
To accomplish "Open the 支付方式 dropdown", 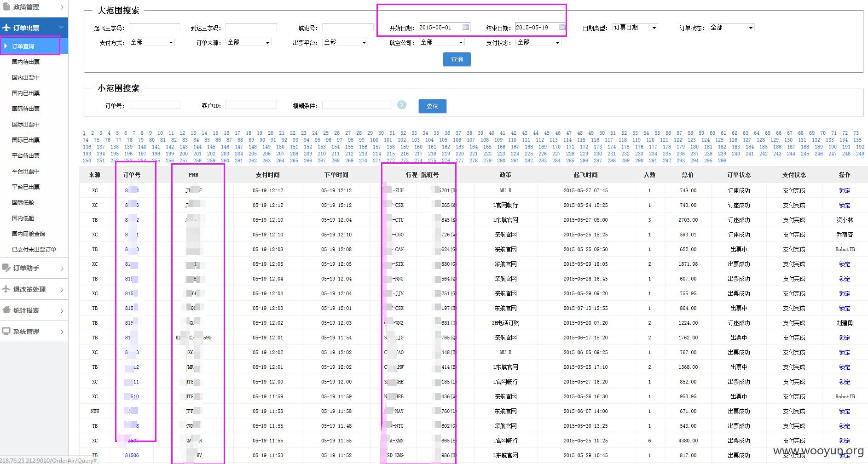I will [152, 42].
